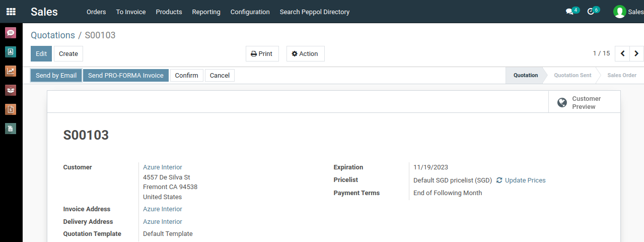Open the Inventory box icon in sidebar
Screen dimensions: 644x242
(x=11, y=90)
